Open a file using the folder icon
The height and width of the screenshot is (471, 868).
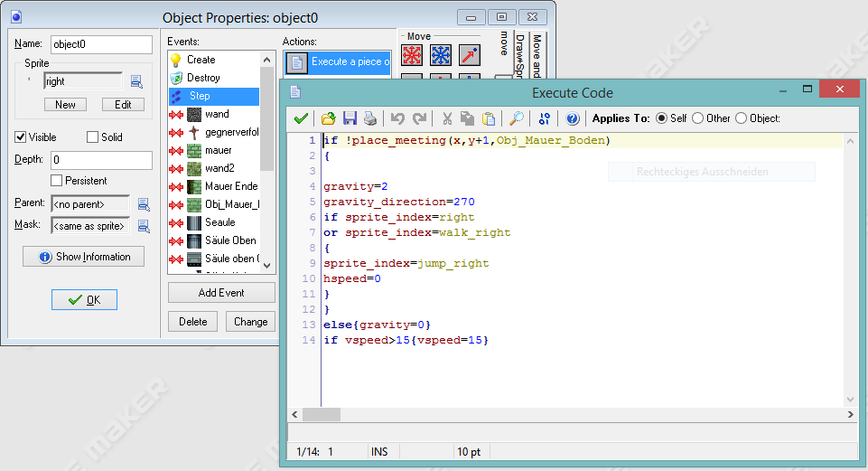click(328, 118)
